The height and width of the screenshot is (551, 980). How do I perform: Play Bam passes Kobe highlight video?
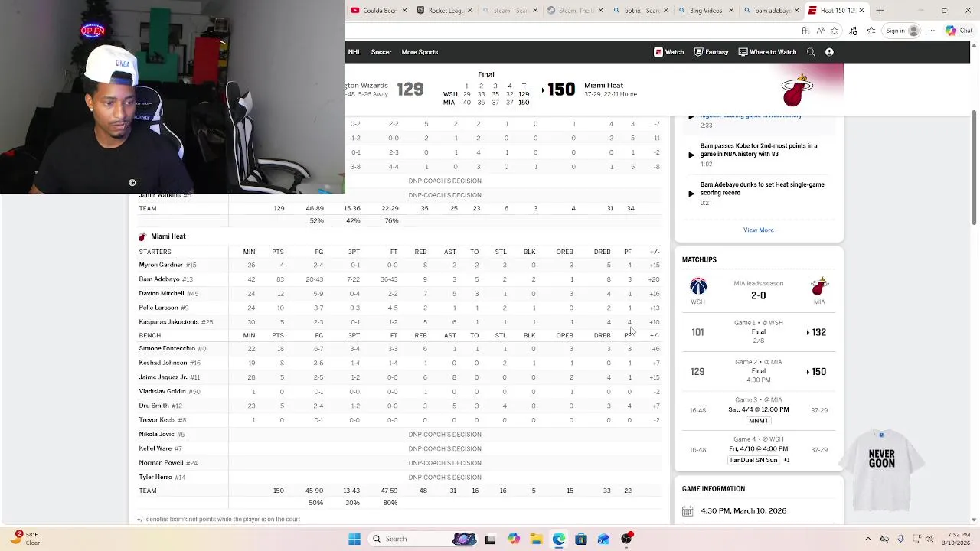click(x=691, y=155)
